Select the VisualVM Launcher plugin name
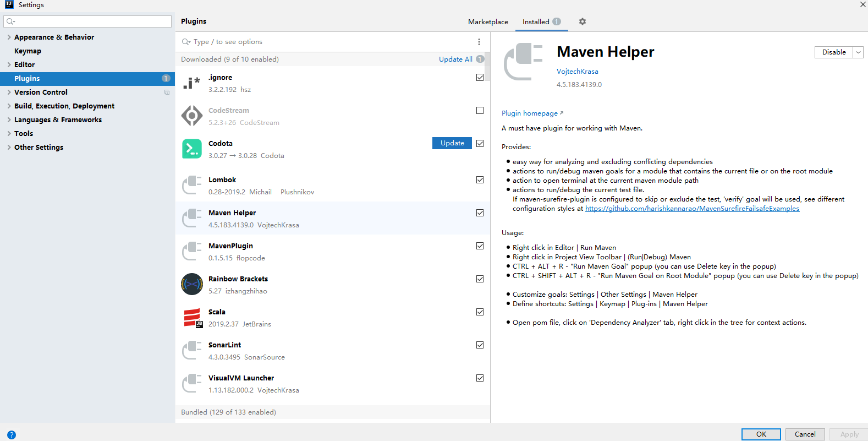Image resolution: width=868 pixels, height=441 pixels. tap(241, 378)
